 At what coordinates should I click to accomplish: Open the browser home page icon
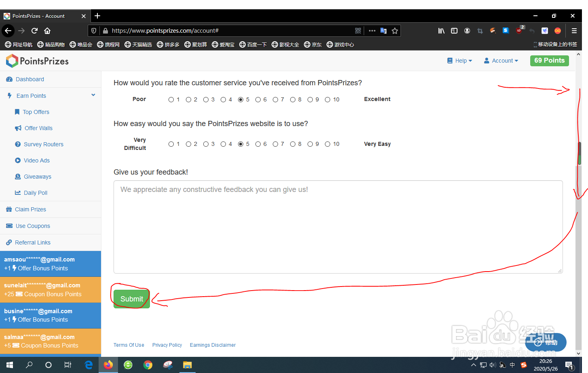pyautogui.click(x=47, y=31)
